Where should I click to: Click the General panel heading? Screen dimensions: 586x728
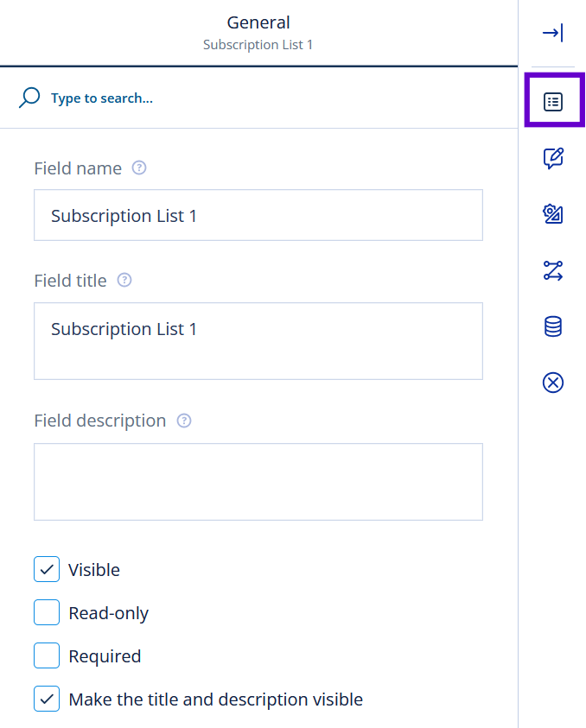coord(258,22)
